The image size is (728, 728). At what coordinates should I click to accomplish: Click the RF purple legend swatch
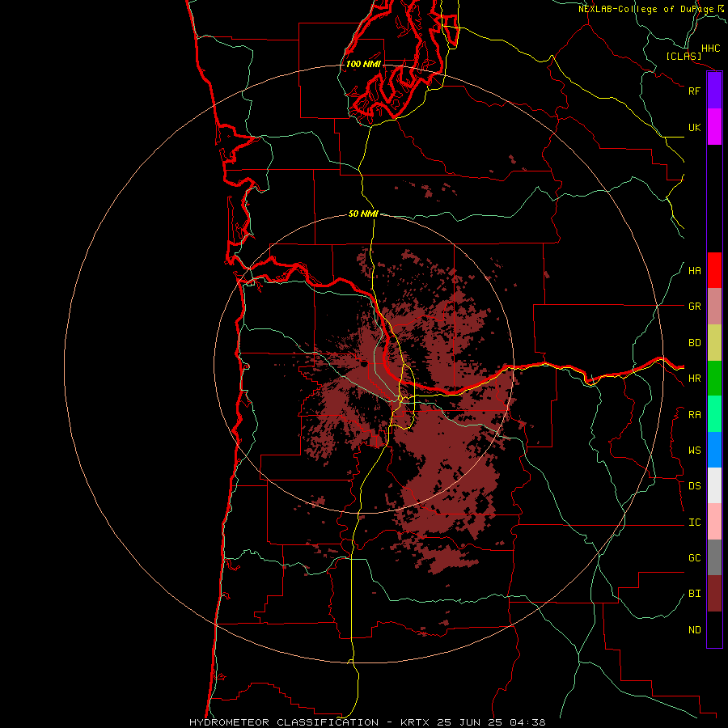click(x=714, y=91)
